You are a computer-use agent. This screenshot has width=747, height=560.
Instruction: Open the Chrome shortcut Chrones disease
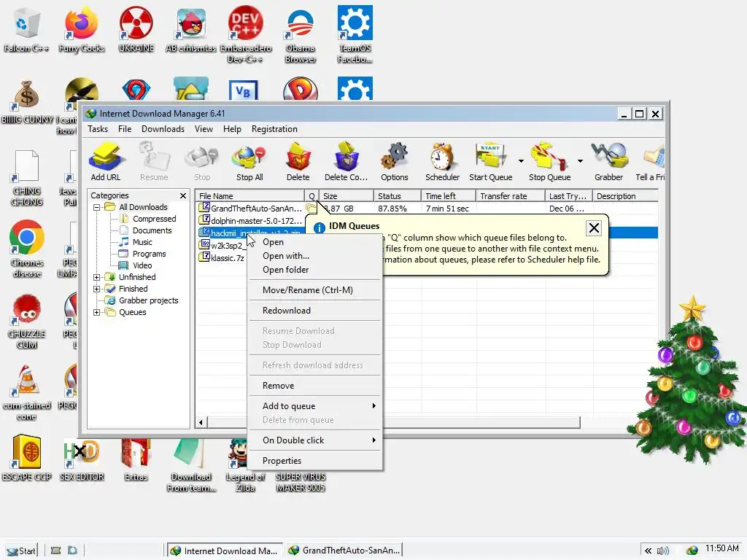click(x=27, y=249)
